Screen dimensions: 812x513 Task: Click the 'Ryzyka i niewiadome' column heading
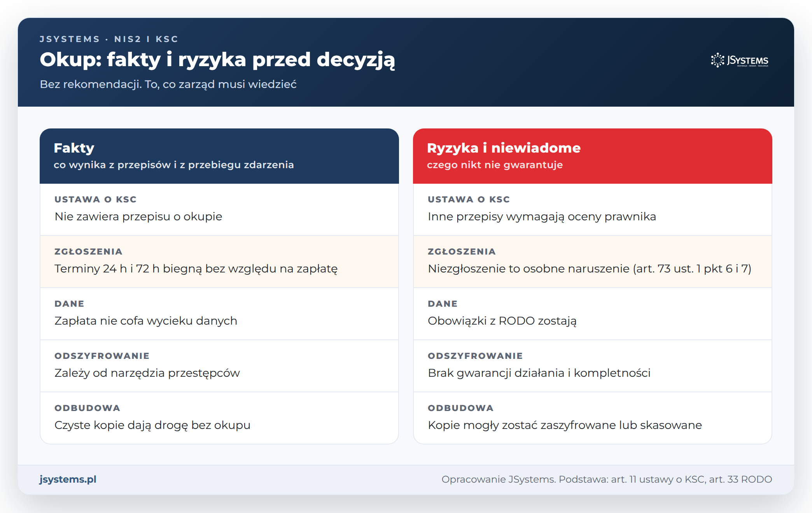click(x=504, y=148)
